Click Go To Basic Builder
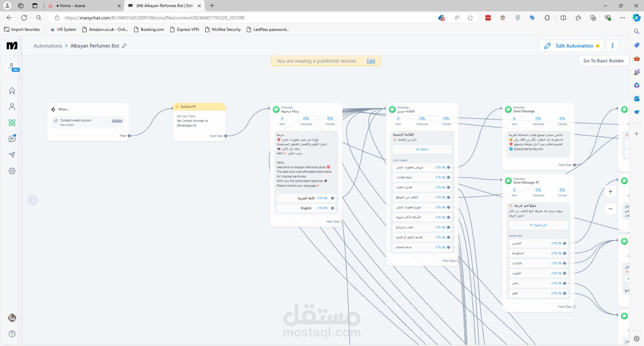Image resolution: width=644 pixels, height=346 pixels. point(603,61)
